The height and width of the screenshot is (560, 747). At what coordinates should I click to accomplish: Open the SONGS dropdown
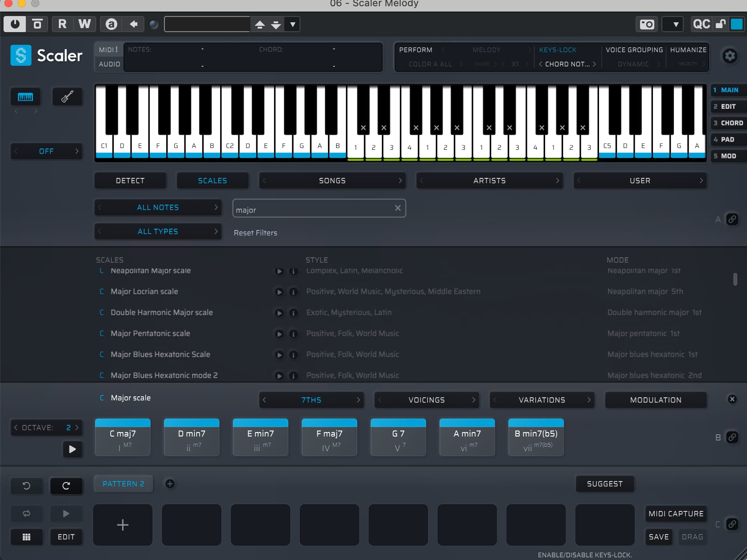pos(332,181)
